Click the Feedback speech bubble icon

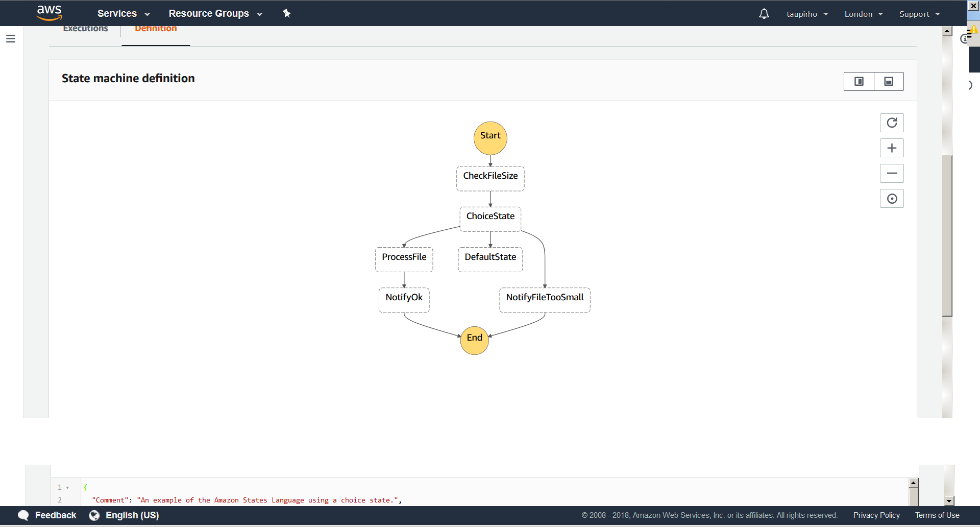point(23,515)
